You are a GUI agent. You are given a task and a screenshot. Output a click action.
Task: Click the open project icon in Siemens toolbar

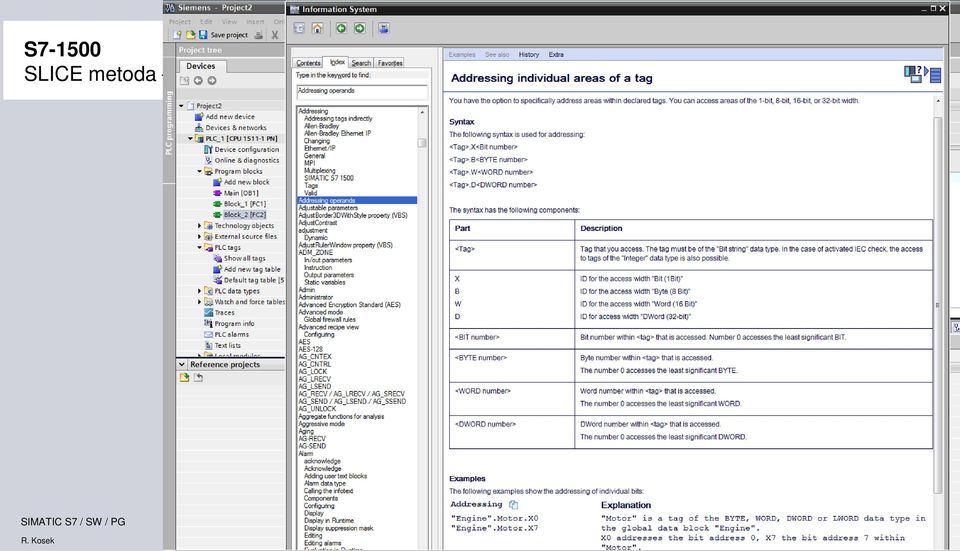tap(190, 35)
